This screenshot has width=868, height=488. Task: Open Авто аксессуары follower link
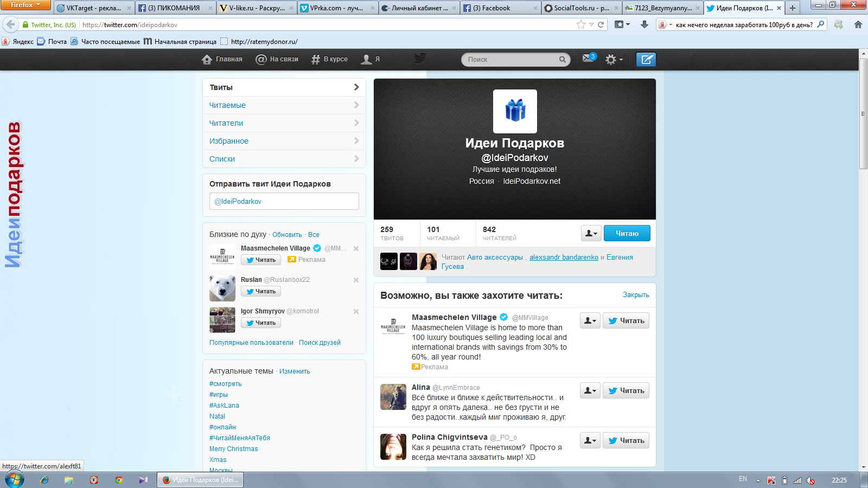pyautogui.click(x=495, y=258)
